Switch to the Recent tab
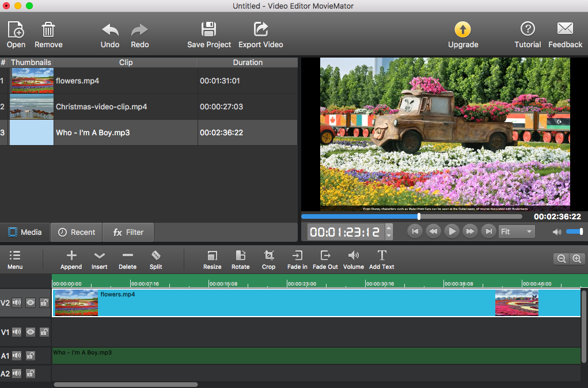 [x=76, y=232]
